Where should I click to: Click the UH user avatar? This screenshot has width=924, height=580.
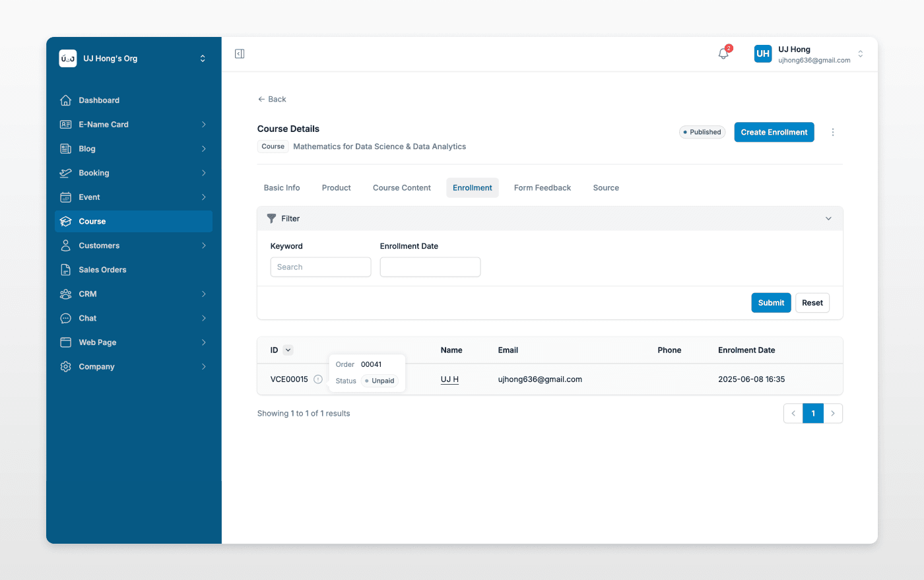point(763,54)
